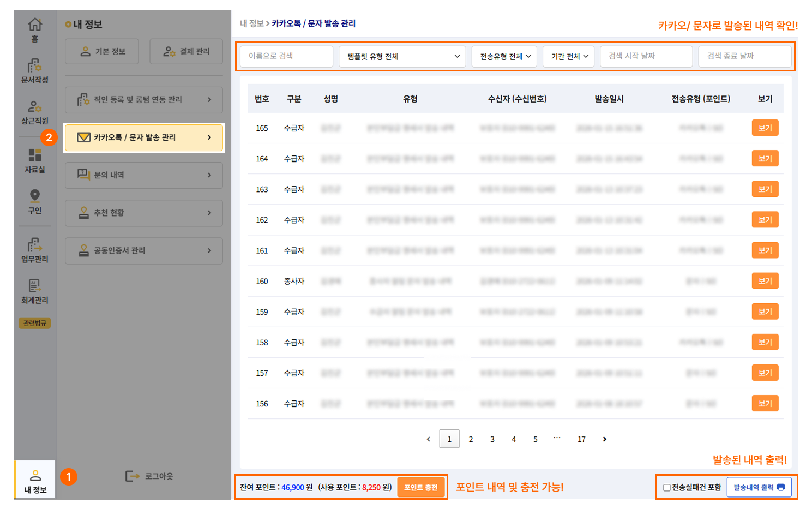Open the 전송유형 전체 dropdown
The image size is (812, 509).
point(504,56)
